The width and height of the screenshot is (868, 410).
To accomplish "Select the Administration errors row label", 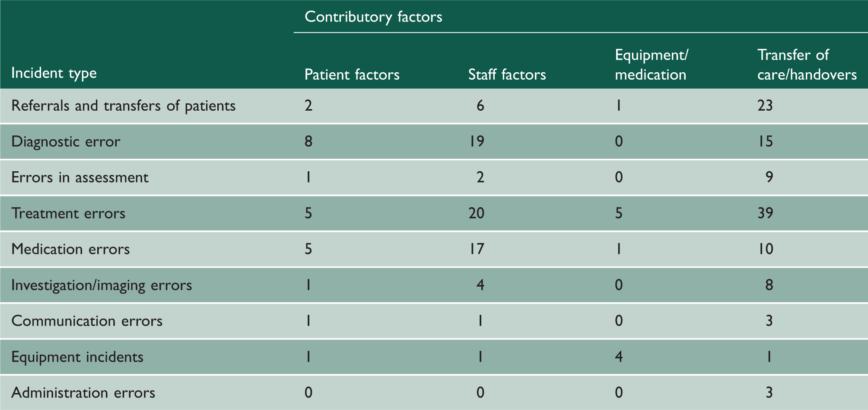I will point(83,393).
